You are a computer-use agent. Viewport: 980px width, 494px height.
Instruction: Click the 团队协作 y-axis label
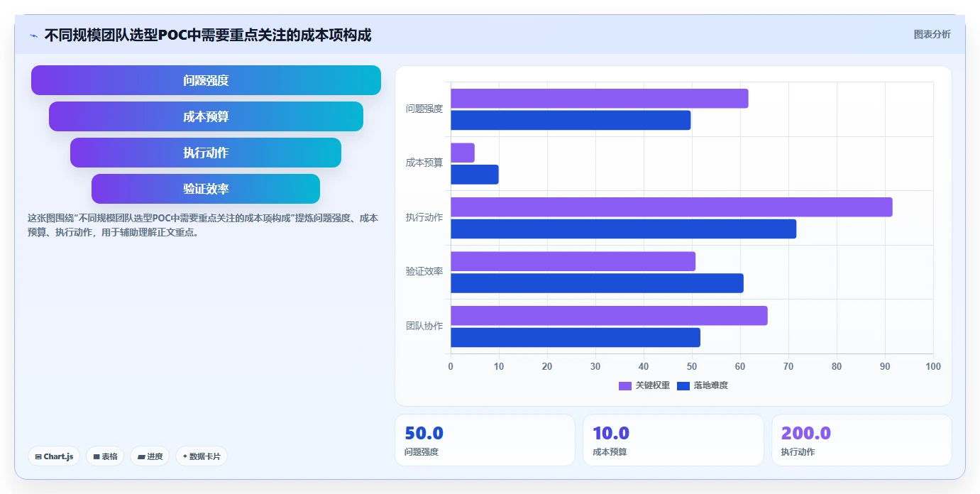[x=424, y=326]
